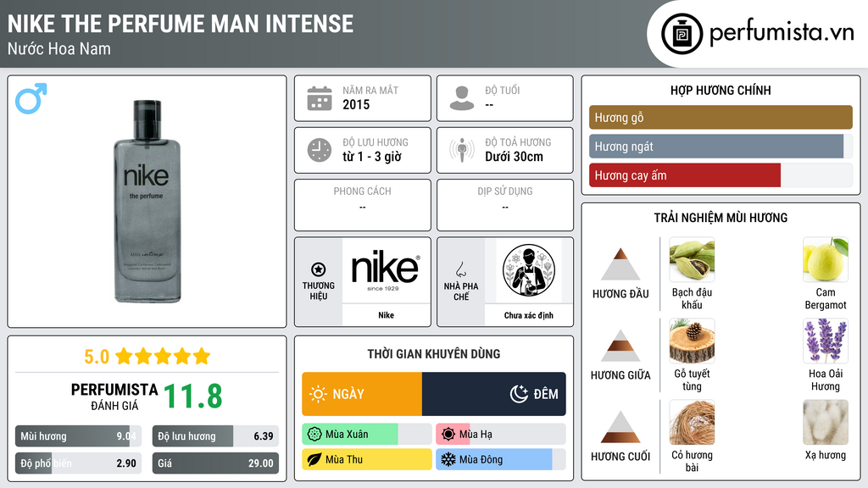Click the sillage icon beside Độ toả hương
The width and height of the screenshot is (868, 488).
pyautogui.click(x=462, y=150)
